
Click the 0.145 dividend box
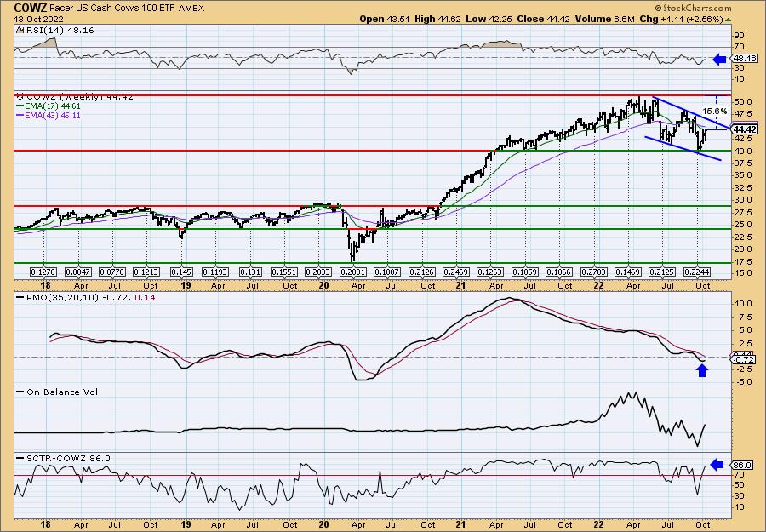[x=181, y=272]
